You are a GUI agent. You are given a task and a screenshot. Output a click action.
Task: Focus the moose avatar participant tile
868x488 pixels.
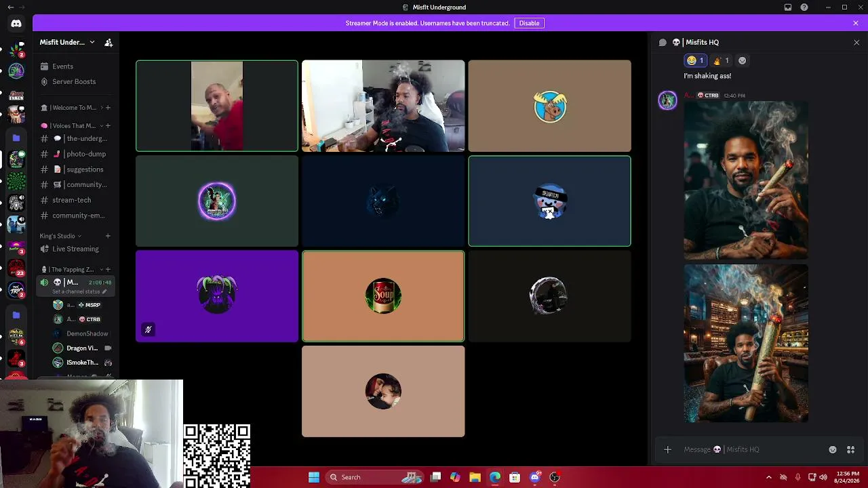549,106
